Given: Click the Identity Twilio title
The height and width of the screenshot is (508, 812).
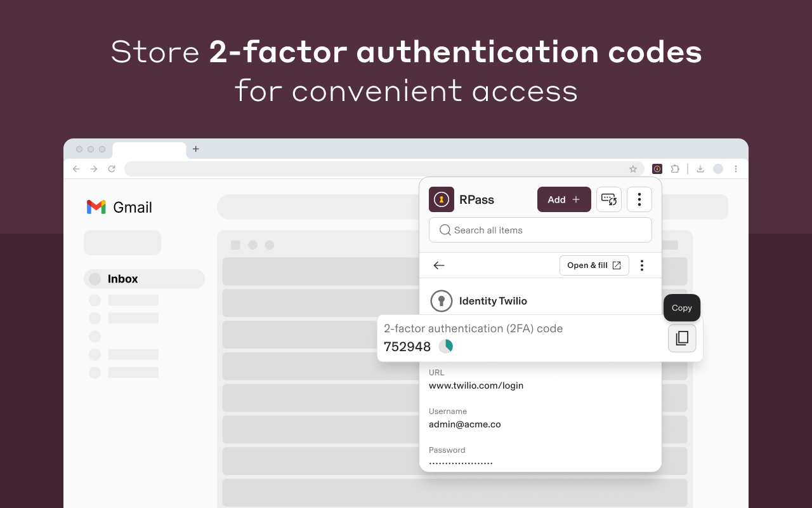Looking at the screenshot, I should click(493, 301).
